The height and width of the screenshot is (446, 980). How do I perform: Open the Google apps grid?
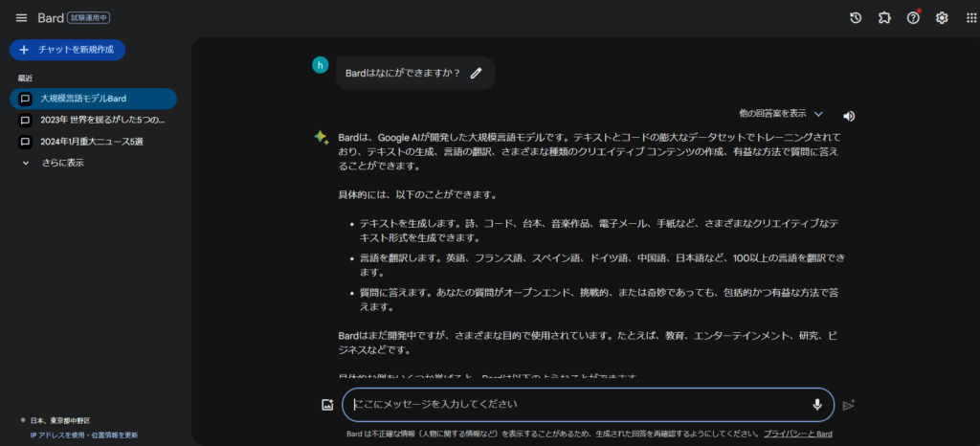970,18
